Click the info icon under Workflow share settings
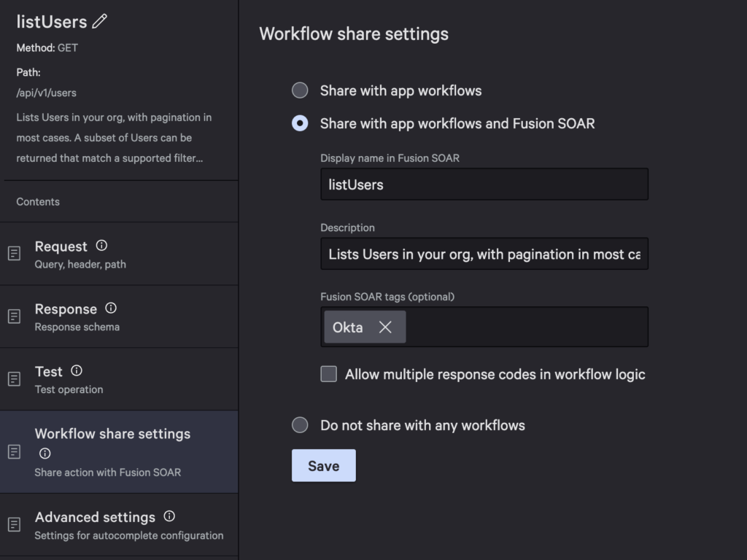 (x=44, y=454)
